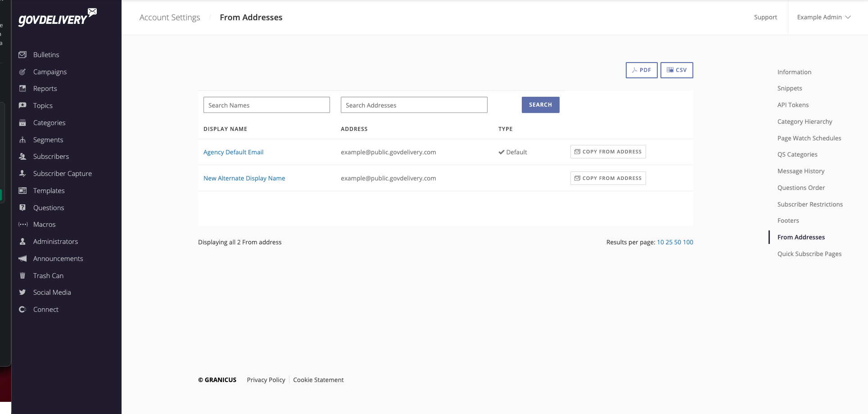
Task: Click inside the Search Names field
Action: [267, 105]
